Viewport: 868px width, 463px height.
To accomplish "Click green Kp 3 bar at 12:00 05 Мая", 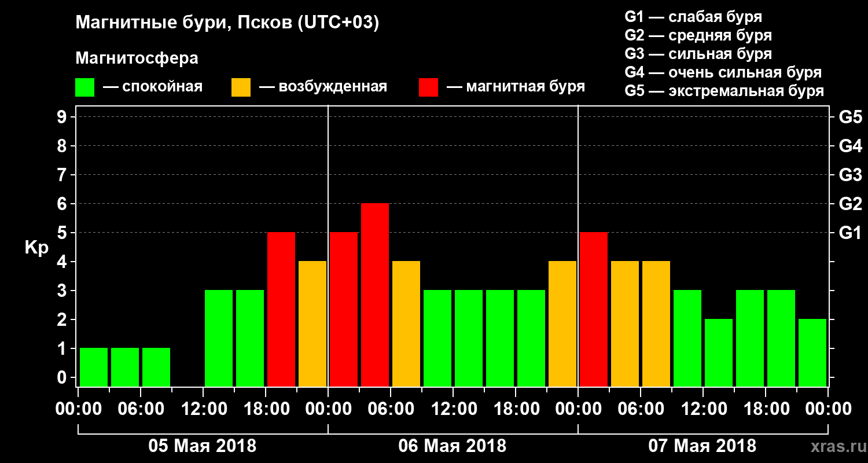I will click(x=219, y=338).
